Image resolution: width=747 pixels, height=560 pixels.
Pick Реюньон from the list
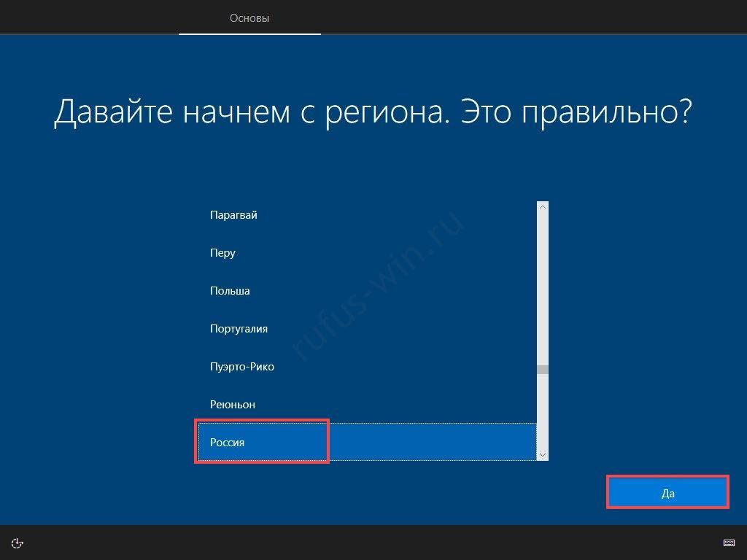click(x=368, y=404)
